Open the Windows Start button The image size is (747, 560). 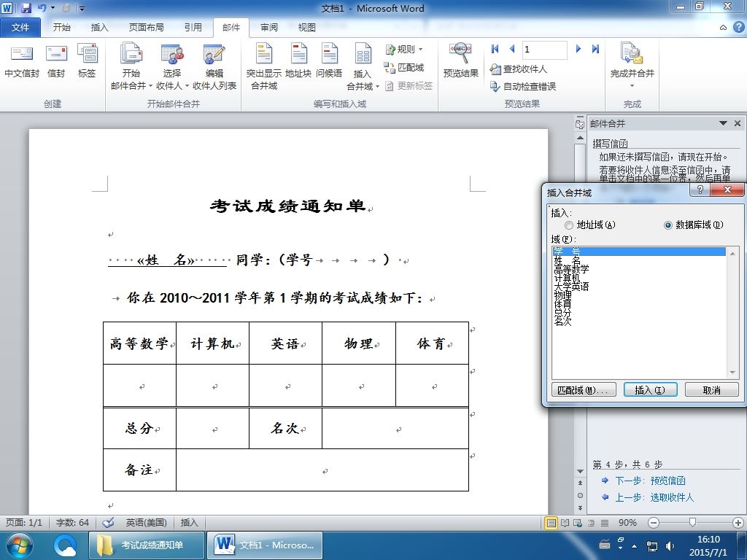click(20, 545)
